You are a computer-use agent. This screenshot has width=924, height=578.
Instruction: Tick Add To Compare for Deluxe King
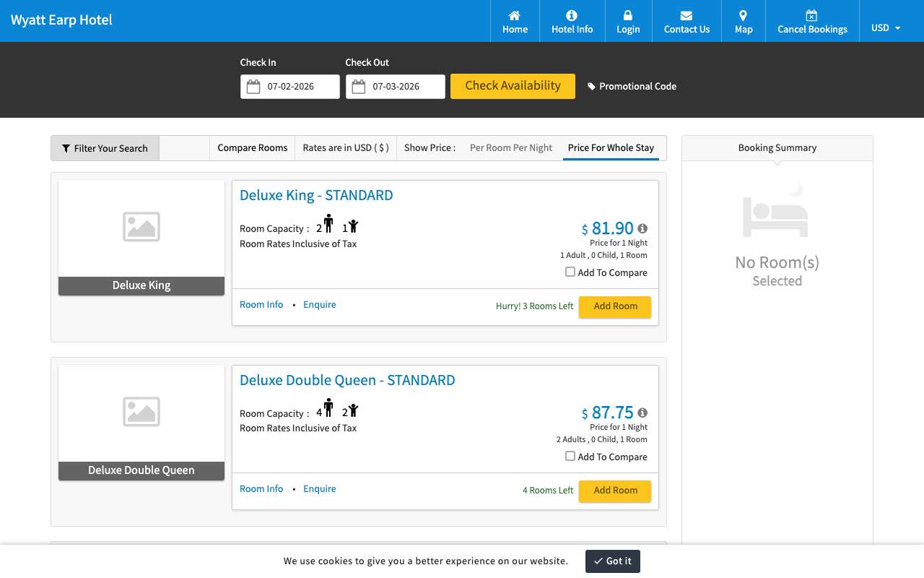[570, 272]
